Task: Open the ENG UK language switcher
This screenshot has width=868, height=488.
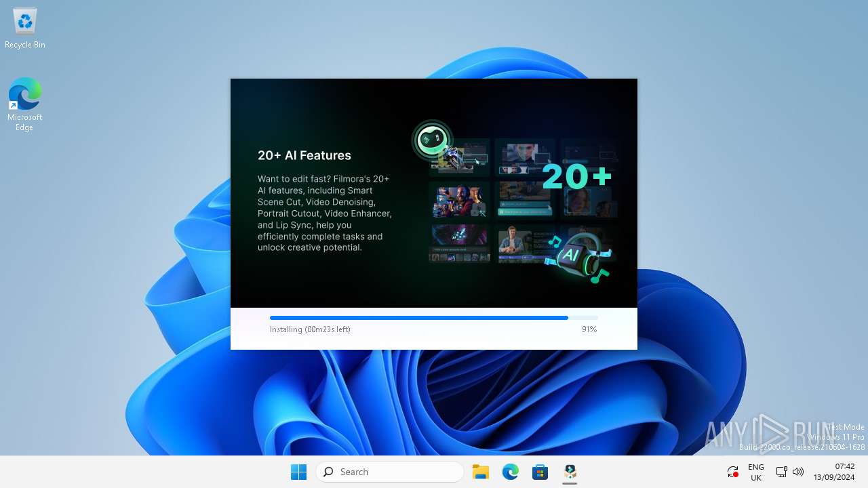Action: pyautogui.click(x=756, y=472)
